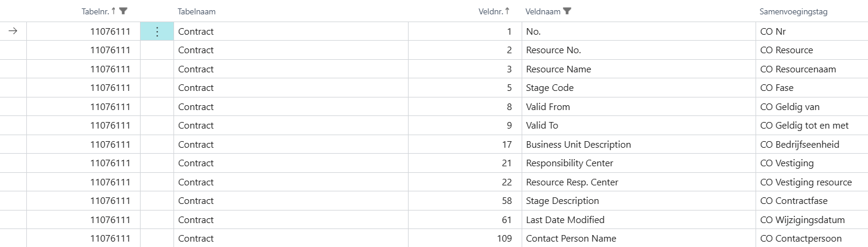
Task: Click the CO Contactpersoon merge tag cell
Action: [x=800, y=239]
